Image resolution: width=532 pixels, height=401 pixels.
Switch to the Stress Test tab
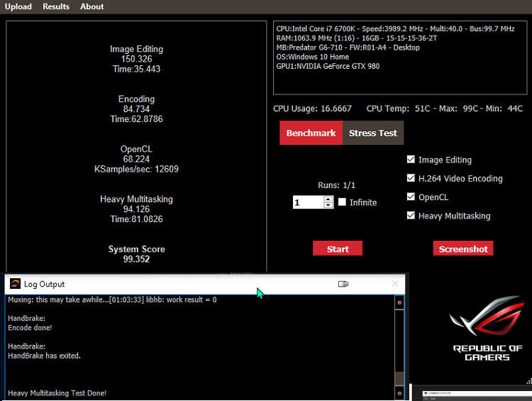(x=373, y=133)
